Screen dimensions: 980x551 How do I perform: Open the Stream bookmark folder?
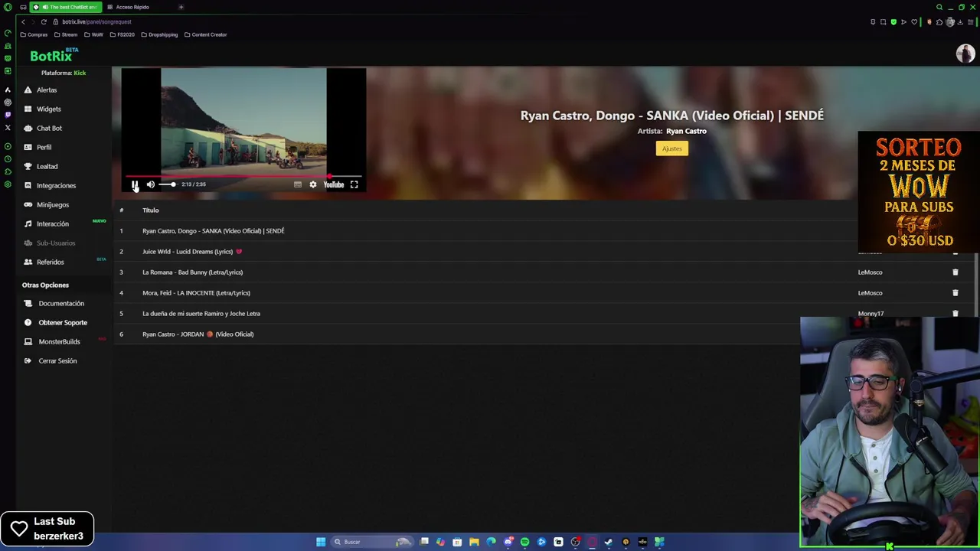coord(66,34)
